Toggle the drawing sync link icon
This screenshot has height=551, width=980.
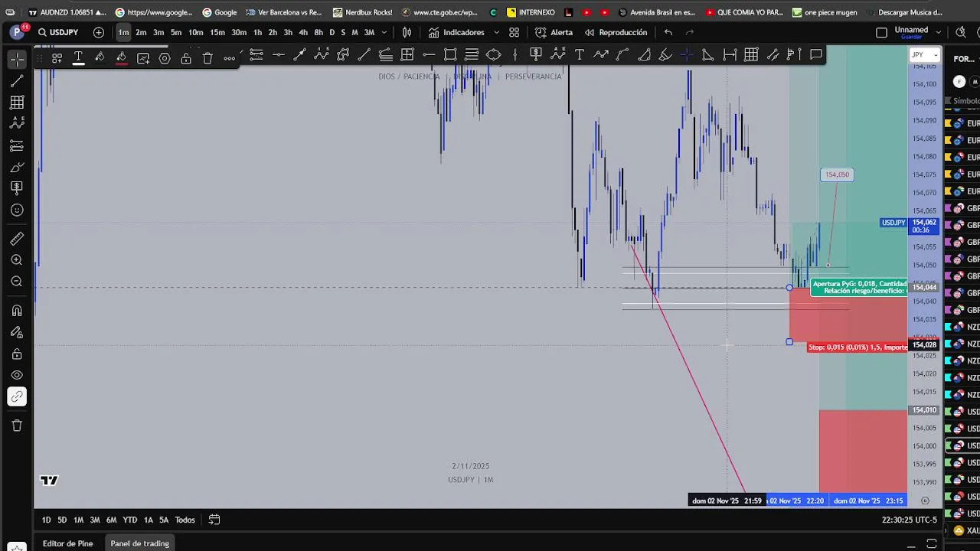tap(17, 396)
